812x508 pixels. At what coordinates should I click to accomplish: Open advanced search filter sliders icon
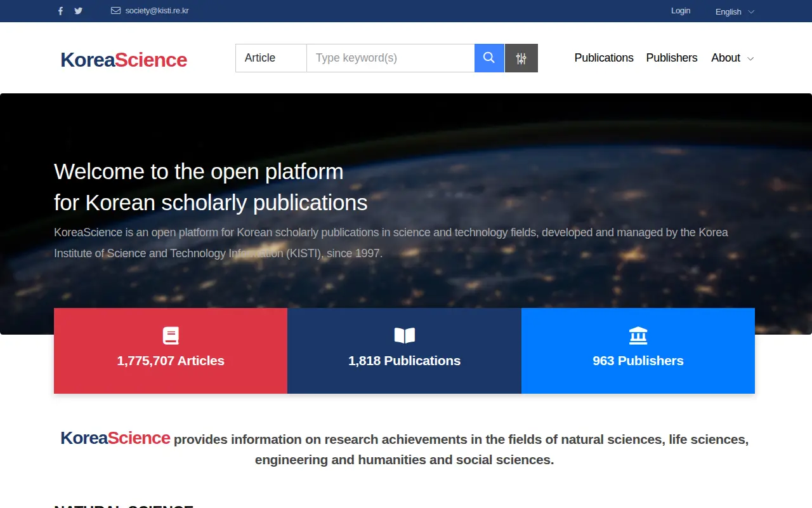pos(521,58)
